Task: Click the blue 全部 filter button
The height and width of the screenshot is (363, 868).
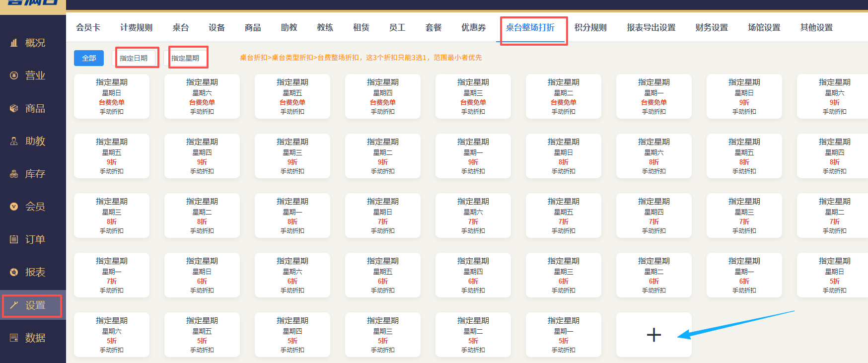Action: coord(89,58)
